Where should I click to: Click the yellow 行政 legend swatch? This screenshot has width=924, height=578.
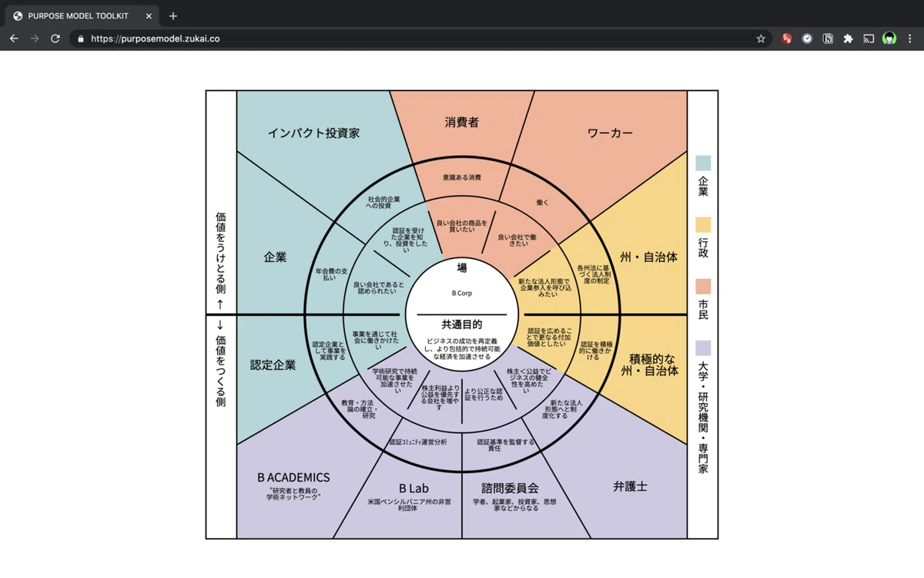tap(703, 225)
